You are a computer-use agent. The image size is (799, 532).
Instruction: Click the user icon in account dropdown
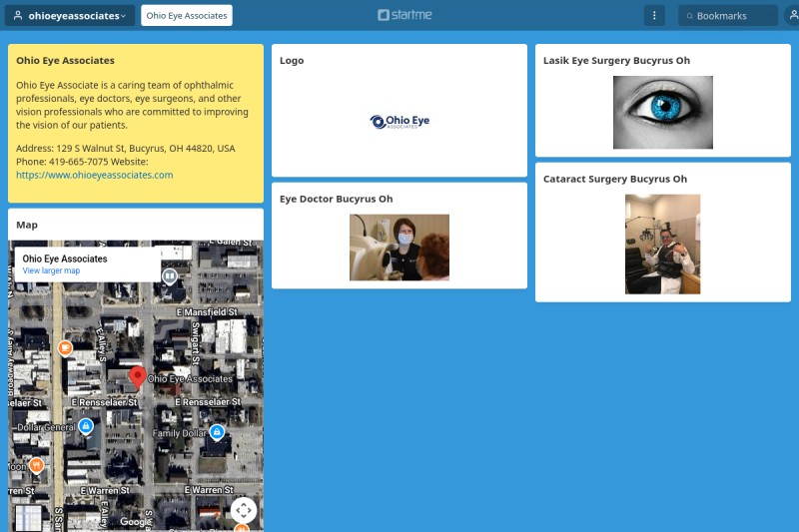(x=18, y=15)
